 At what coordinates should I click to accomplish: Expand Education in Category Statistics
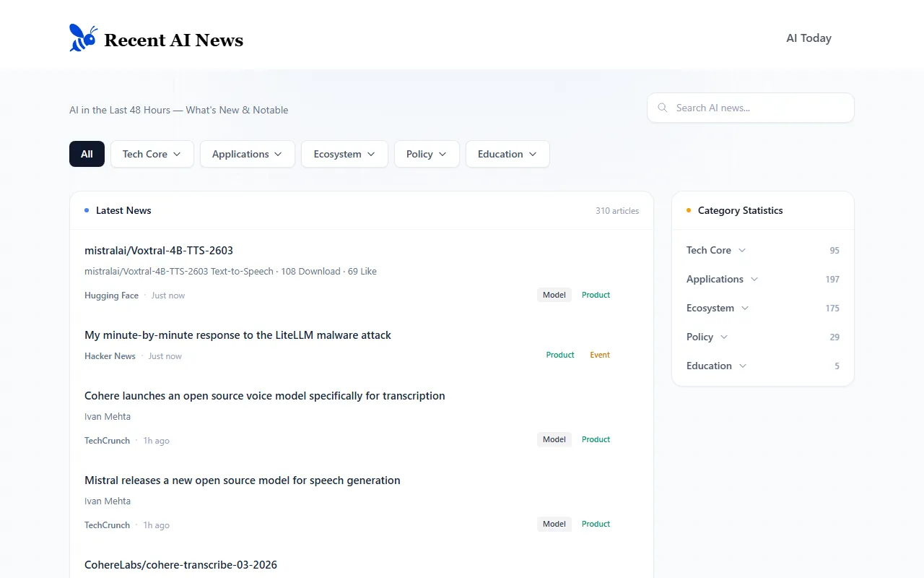pyautogui.click(x=716, y=366)
